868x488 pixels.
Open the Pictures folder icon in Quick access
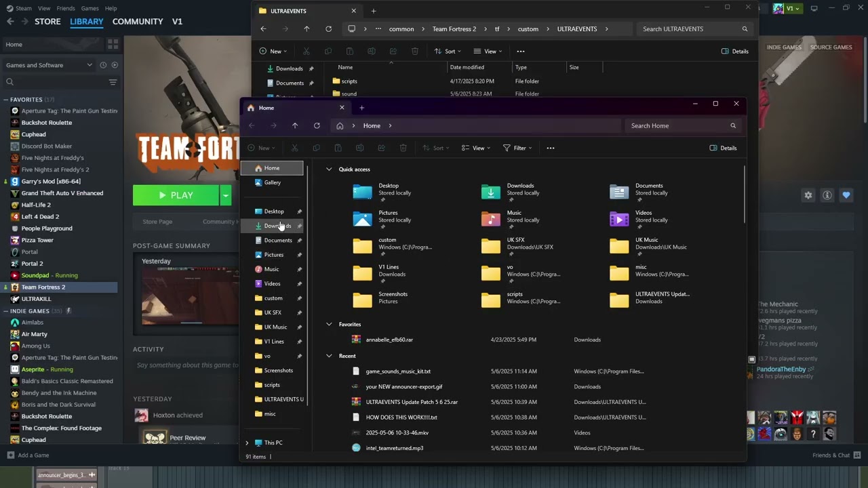363,219
